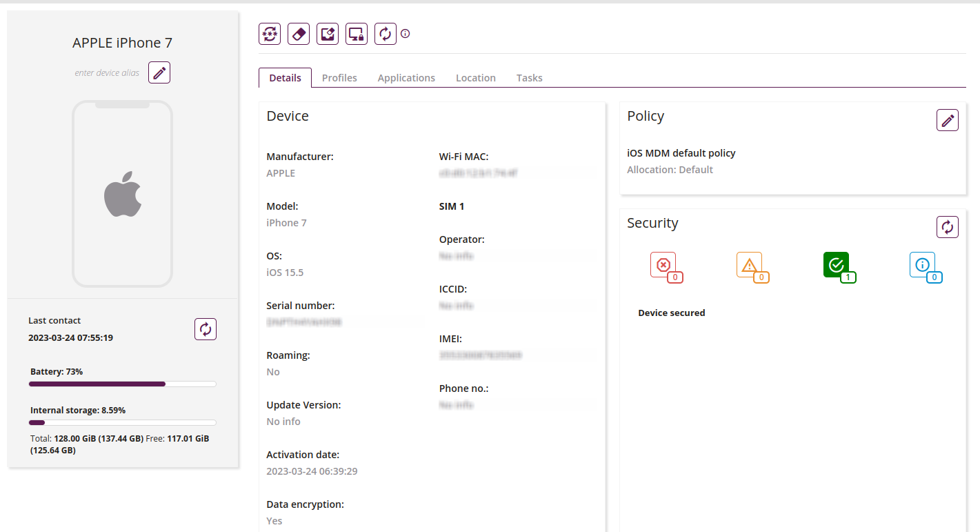Click the 'Device secured' status text
The height and width of the screenshot is (532, 980).
pyautogui.click(x=672, y=313)
